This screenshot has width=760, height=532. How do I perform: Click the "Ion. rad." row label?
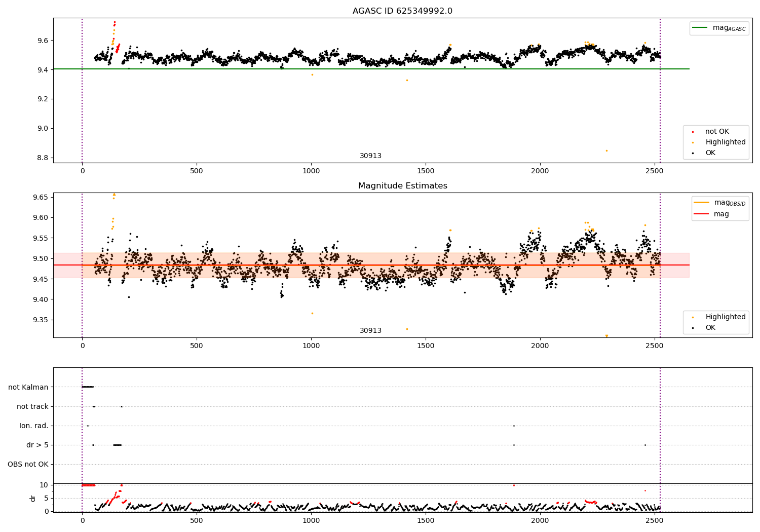pyautogui.click(x=34, y=426)
